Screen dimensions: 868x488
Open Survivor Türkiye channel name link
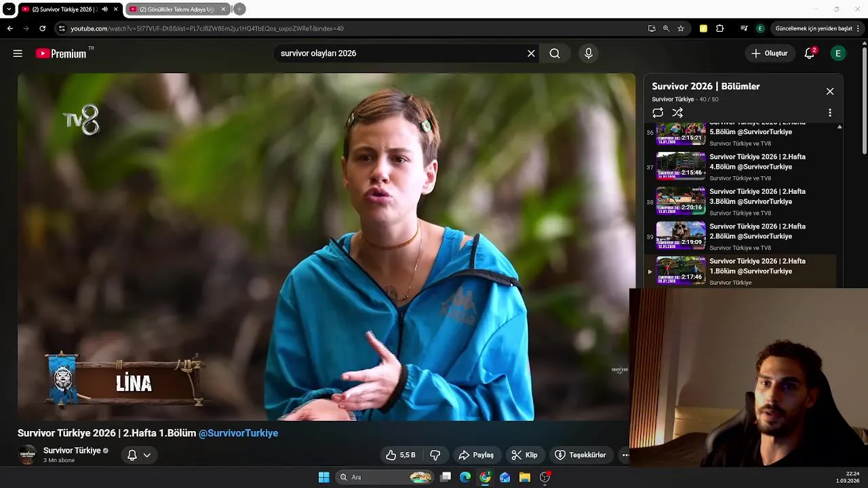coord(72,451)
